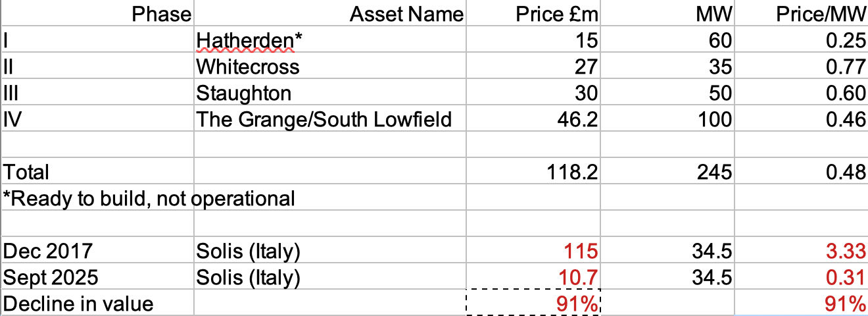Click the Asset Name header cell
Screen dimensions: 868x316
pyautogui.click(x=406, y=14)
